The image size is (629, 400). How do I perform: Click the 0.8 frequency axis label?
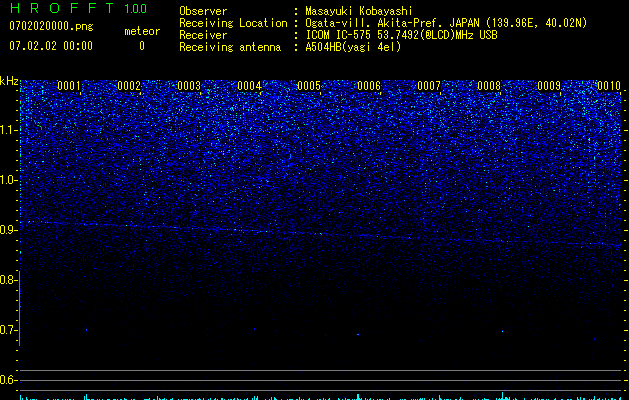[8, 280]
